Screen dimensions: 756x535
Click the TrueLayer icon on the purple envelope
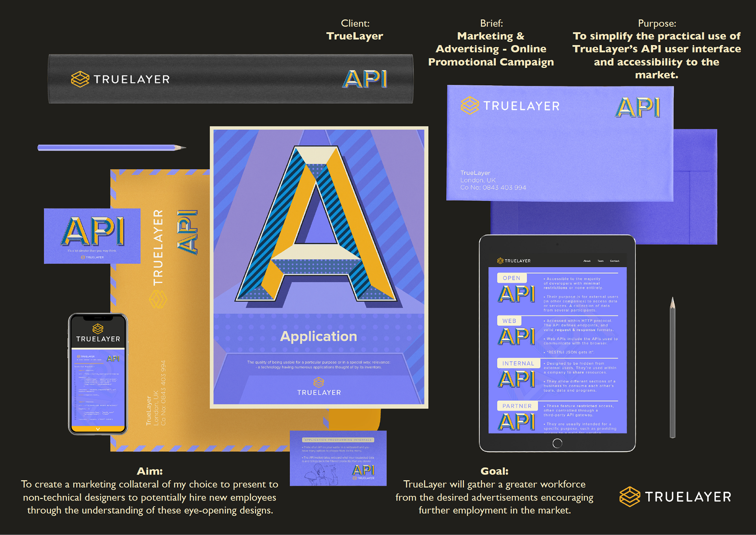click(x=470, y=106)
